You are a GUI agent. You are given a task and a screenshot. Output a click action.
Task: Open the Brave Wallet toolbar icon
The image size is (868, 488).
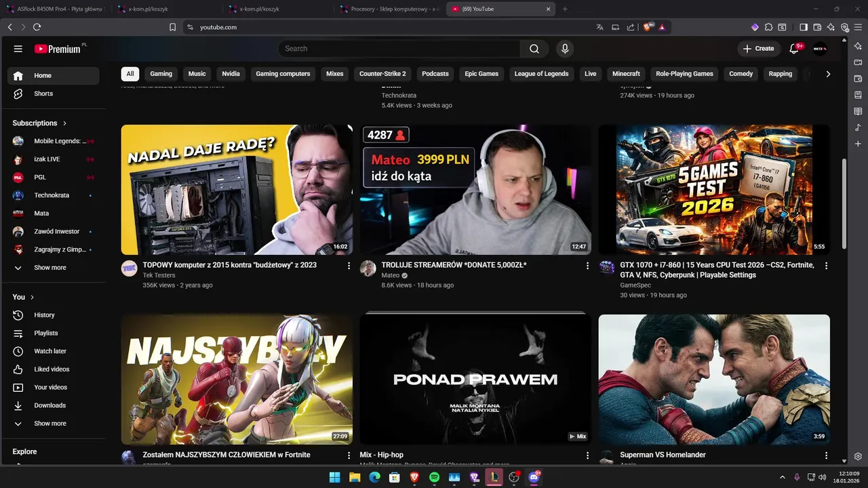click(x=817, y=27)
